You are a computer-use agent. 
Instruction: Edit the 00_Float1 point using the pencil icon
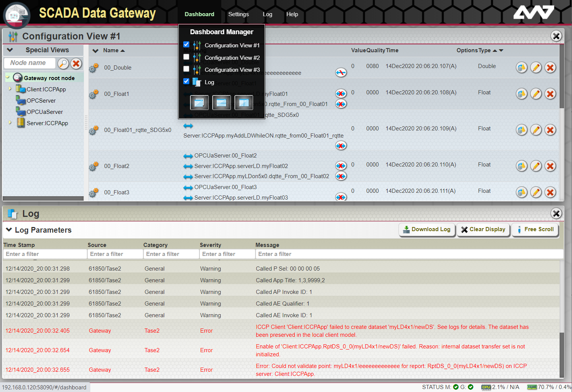[536, 94]
